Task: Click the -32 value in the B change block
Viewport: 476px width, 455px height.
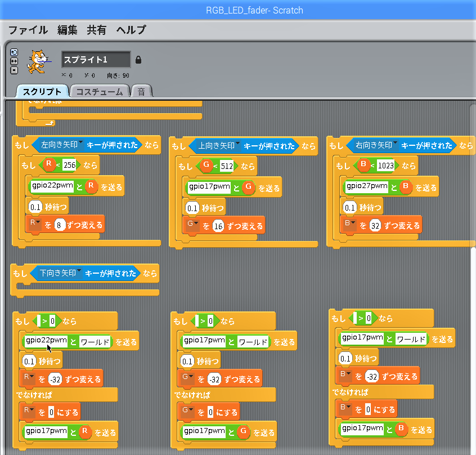Action: [372, 377]
